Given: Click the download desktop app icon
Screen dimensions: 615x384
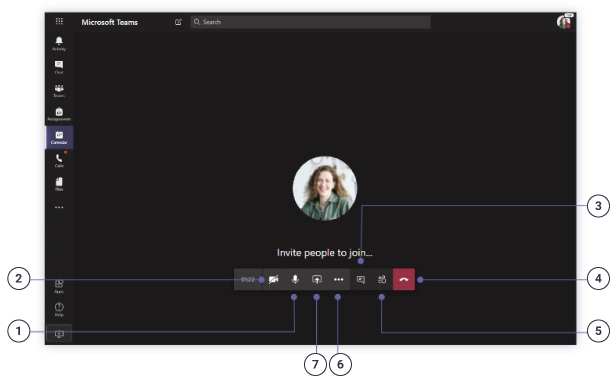Looking at the screenshot, I should click(59, 333).
